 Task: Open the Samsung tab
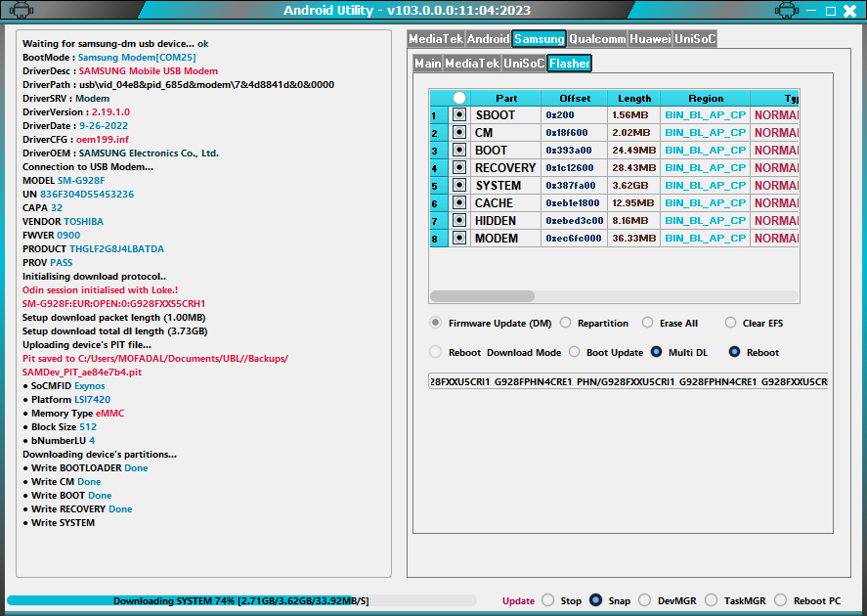[x=540, y=39]
